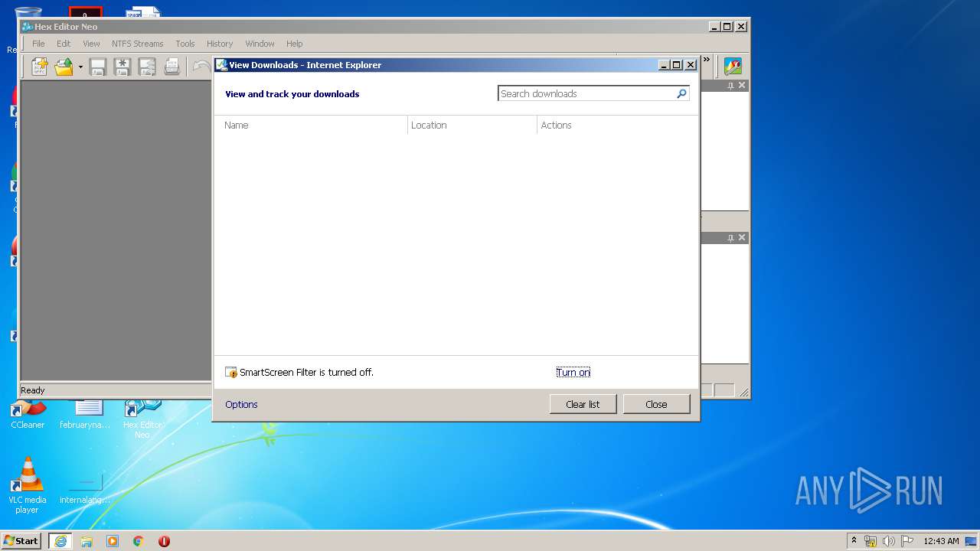Open the Tools menu
Viewport: 980px width, 551px height.
185,44
